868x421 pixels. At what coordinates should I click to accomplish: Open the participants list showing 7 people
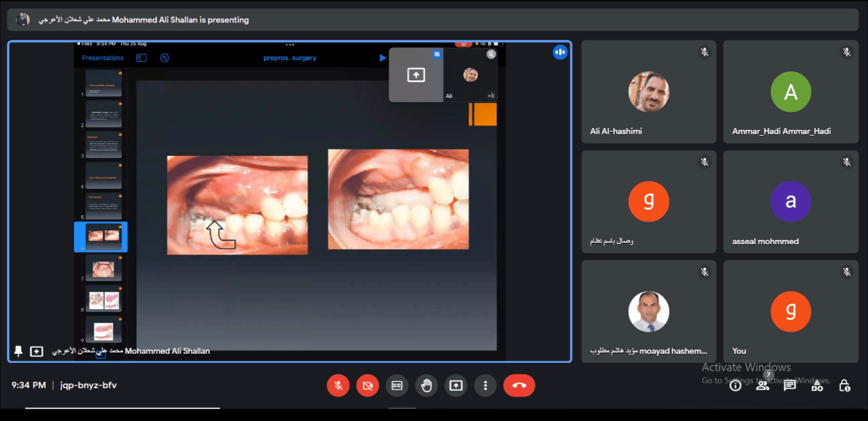[762, 385]
